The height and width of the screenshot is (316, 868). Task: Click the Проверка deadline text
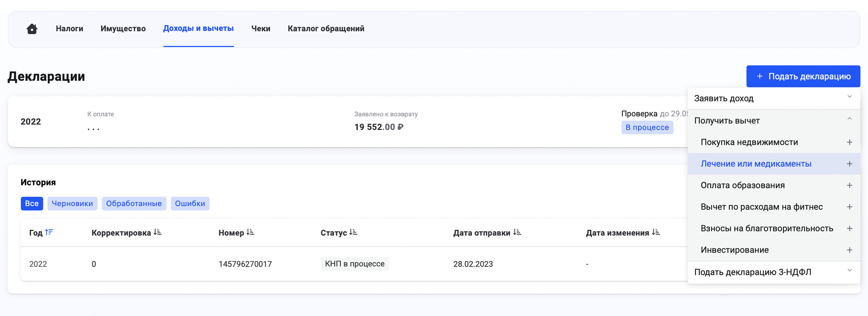click(x=655, y=114)
